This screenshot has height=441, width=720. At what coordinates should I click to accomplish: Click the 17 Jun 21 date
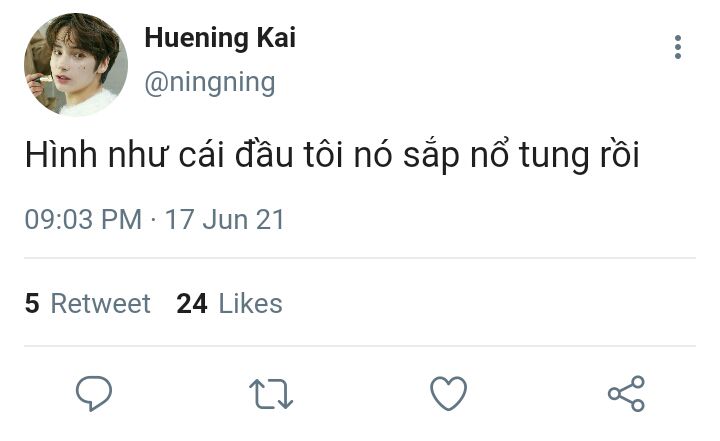click(x=225, y=220)
